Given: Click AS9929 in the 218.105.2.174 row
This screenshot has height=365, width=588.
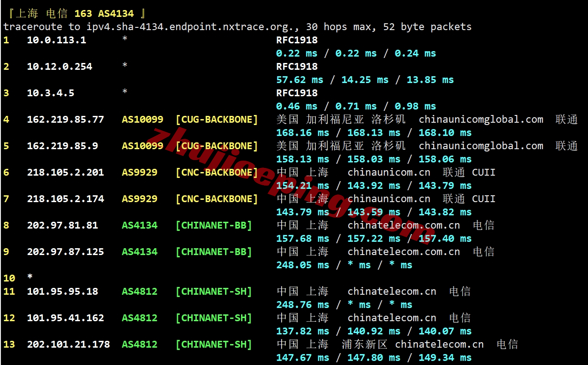Looking at the screenshot, I should click(x=140, y=199).
